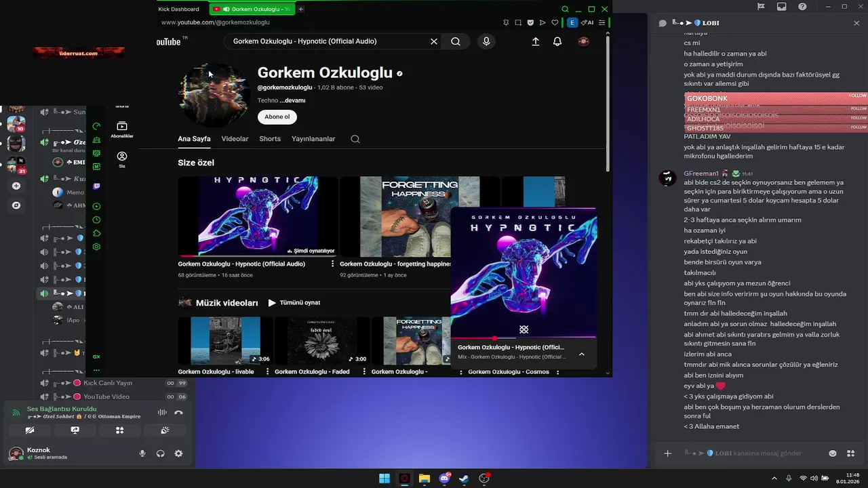Expand channel description via ...devamı
This screenshot has width=868, height=488.
click(x=294, y=100)
